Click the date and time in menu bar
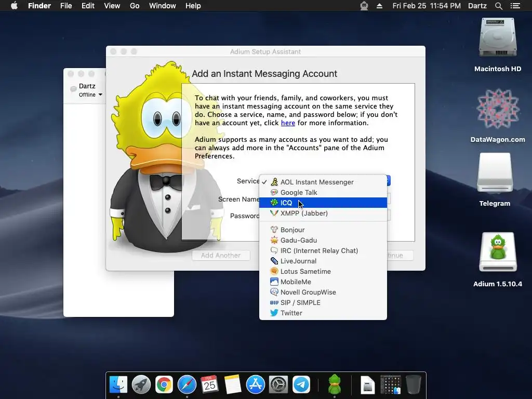 (427, 6)
